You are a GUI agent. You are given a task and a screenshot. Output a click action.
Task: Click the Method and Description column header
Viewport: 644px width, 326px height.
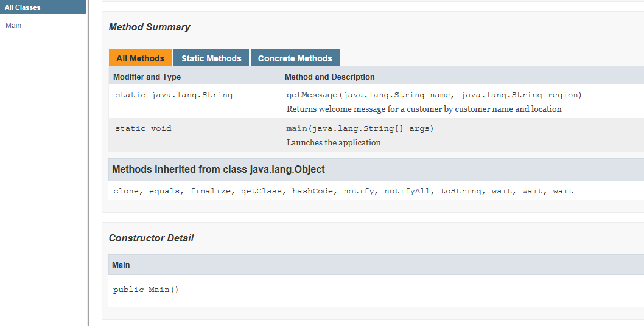[x=329, y=77]
